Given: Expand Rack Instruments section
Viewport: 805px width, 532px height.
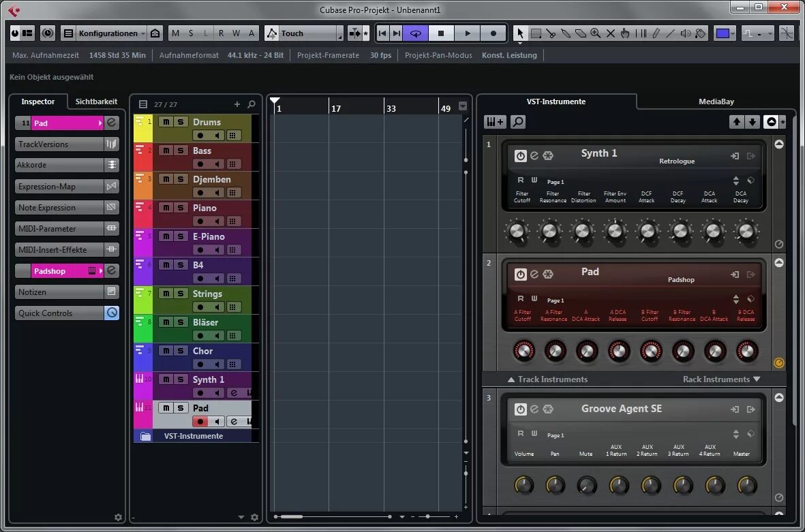Looking at the screenshot, I should [720, 379].
